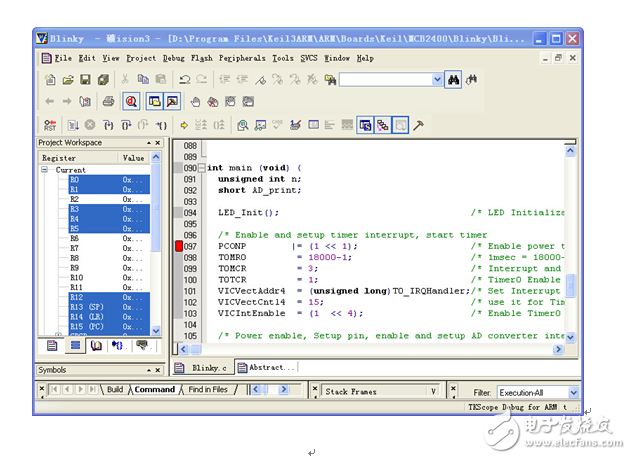This screenshot has width=631, height=459.
Task: Click the hammer setup tool icon
Action: point(419,125)
